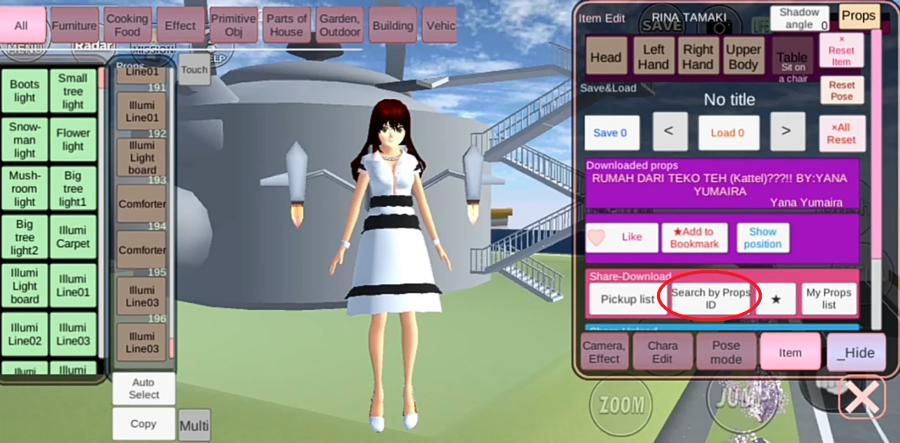The height and width of the screenshot is (443, 900).
Task: Add Illumi Line02 from the green list
Action: coord(25,334)
